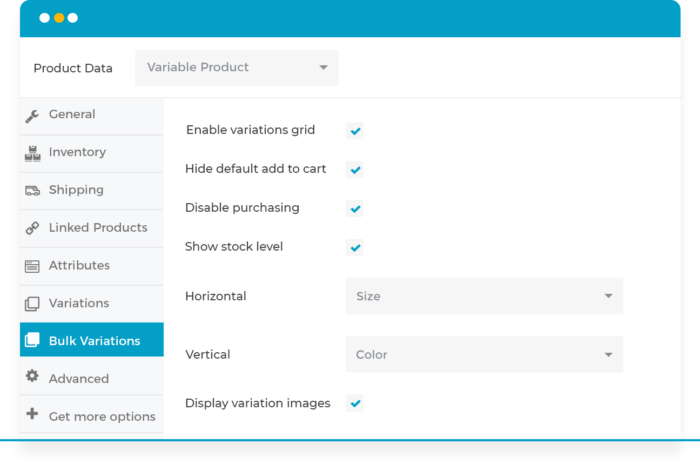Click the Product Data label

tap(73, 68)
